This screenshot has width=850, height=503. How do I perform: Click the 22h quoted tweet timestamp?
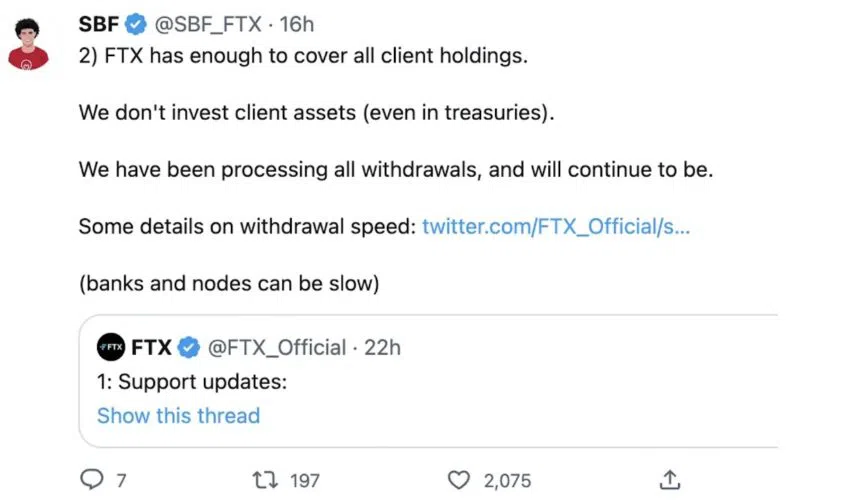[x=381, y=347]
